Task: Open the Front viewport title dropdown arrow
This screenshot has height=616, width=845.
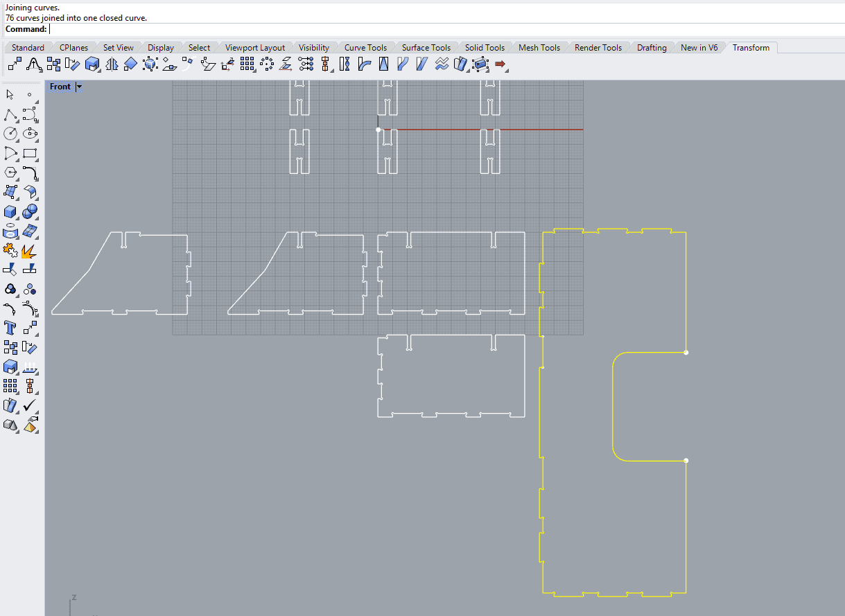Action: click(x=79, y=87)
